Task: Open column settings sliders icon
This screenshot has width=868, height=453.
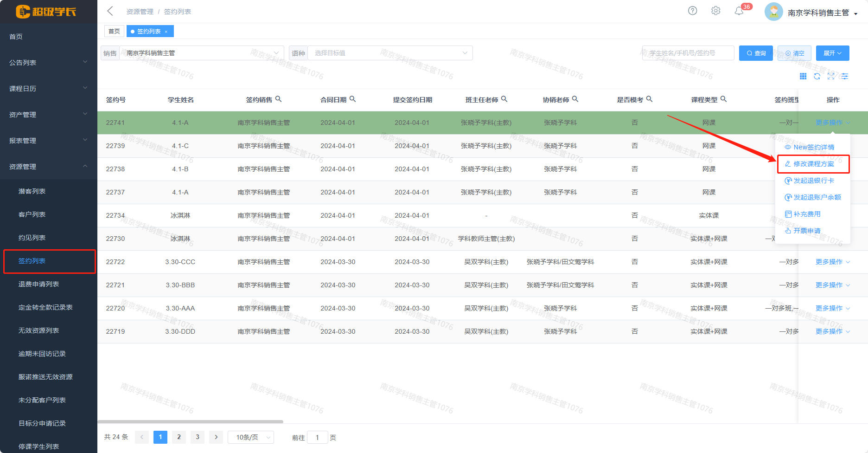Action: coord(845,76)
